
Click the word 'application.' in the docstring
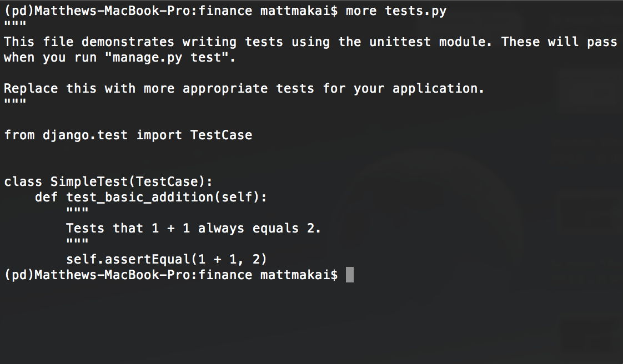pos(439,88)
